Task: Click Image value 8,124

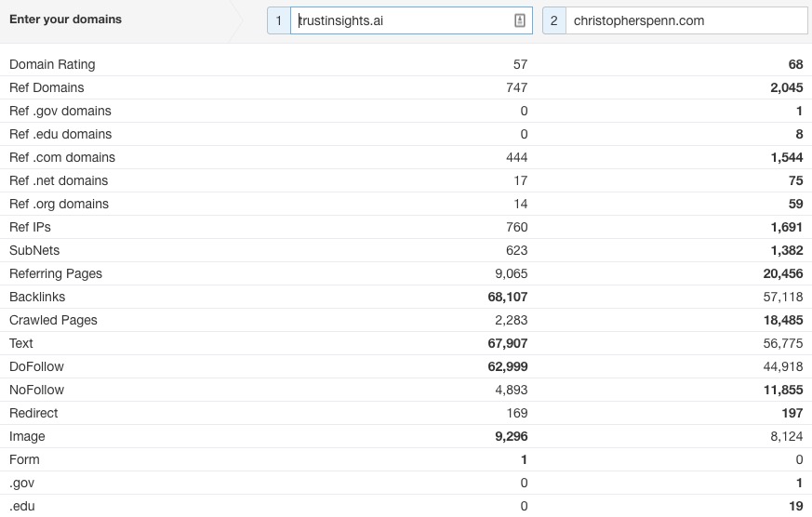Action: coord(787,437)
